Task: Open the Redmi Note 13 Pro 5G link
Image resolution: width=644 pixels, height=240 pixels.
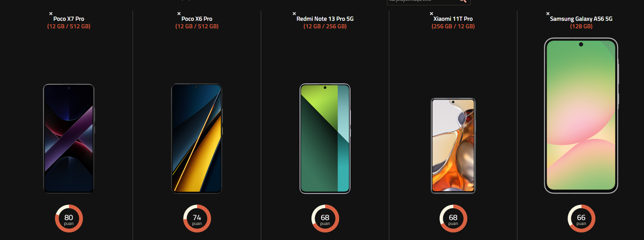Action: click(325, 19)
